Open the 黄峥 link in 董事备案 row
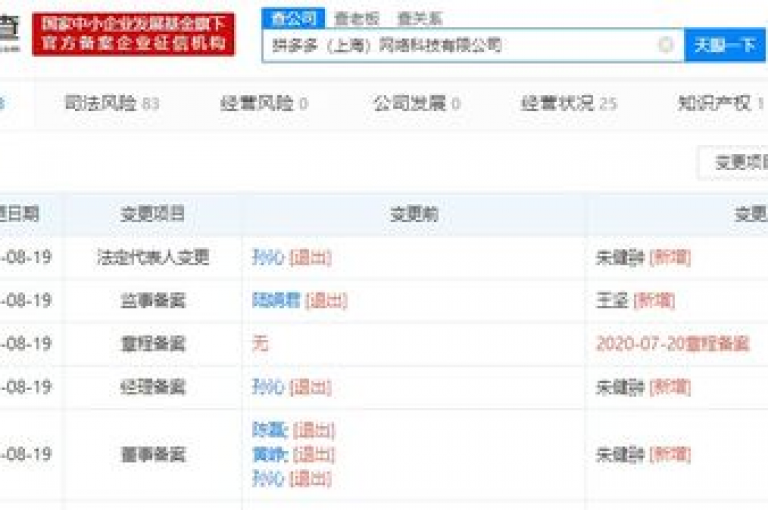Screen dimensions: 768x510 click(x=269, y=455)
